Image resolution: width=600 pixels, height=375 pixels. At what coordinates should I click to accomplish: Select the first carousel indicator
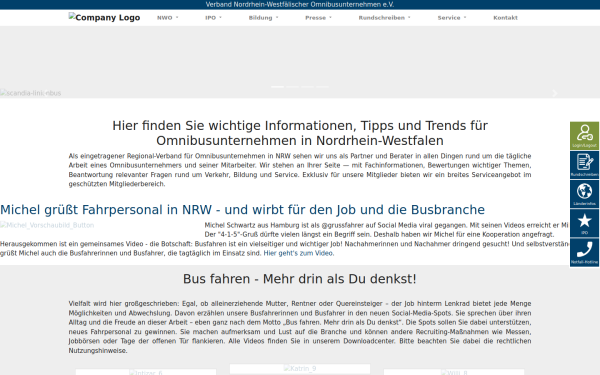[x=277, y=87]
